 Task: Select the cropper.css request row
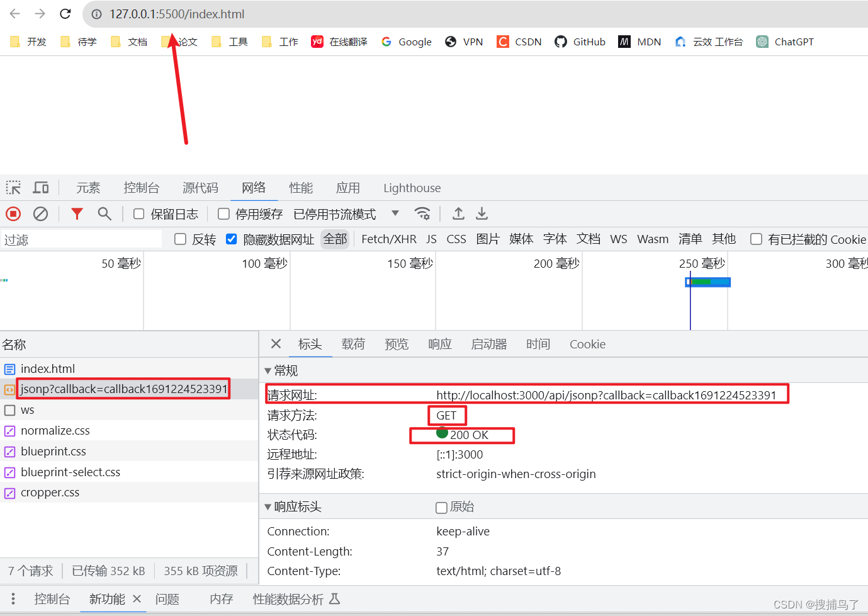coord(129,493)
